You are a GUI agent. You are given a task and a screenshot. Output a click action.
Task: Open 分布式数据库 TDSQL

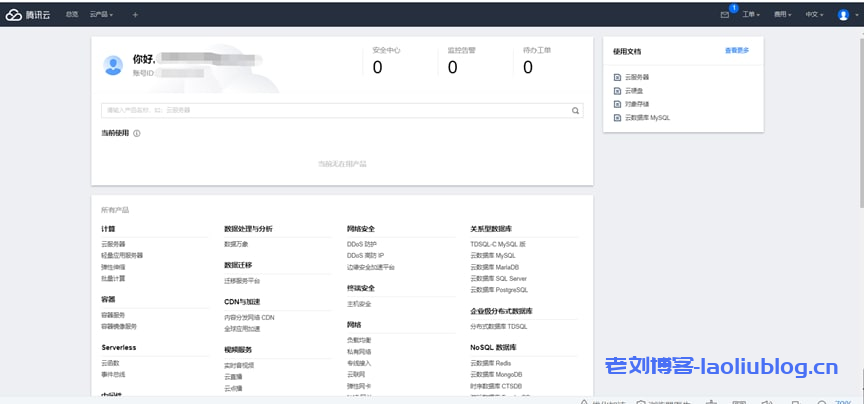(499, 326)
